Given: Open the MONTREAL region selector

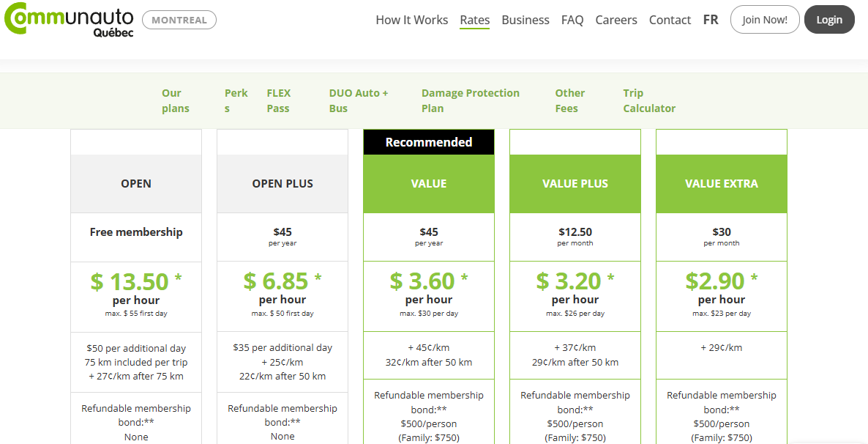Looking at the screenshot, I should tap(179, 20).
